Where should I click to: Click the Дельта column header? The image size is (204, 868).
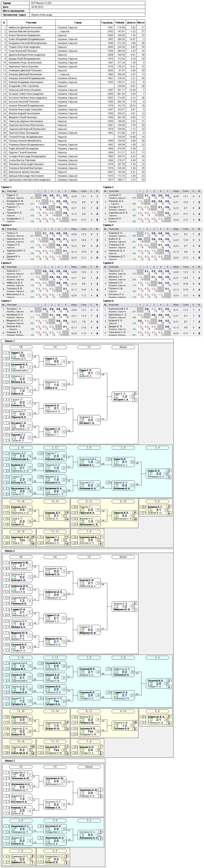point(131,23)
